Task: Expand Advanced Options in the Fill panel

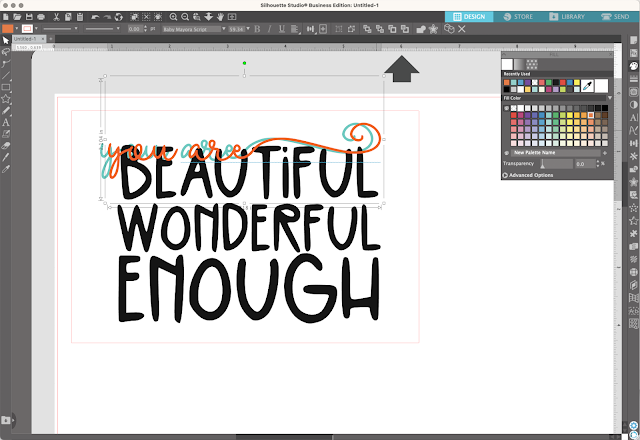Action: click(506, 174)
